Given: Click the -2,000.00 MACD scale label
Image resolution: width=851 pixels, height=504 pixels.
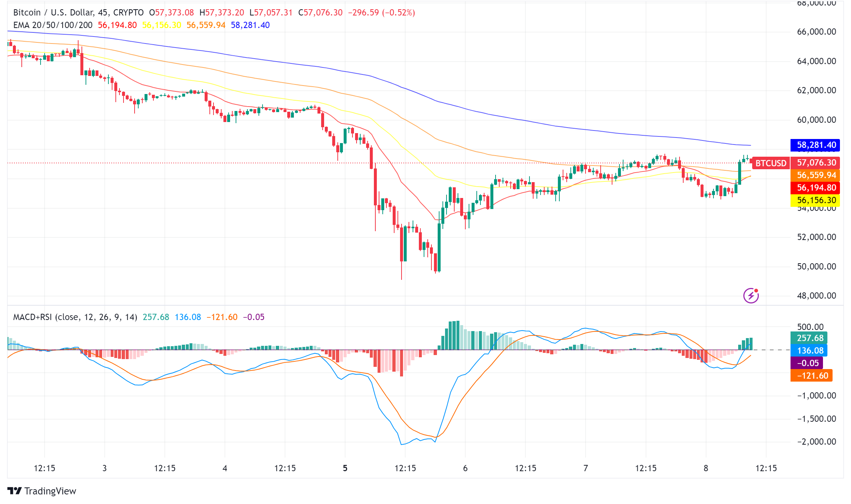Looking at the screenshot, I should click(816, 442).
